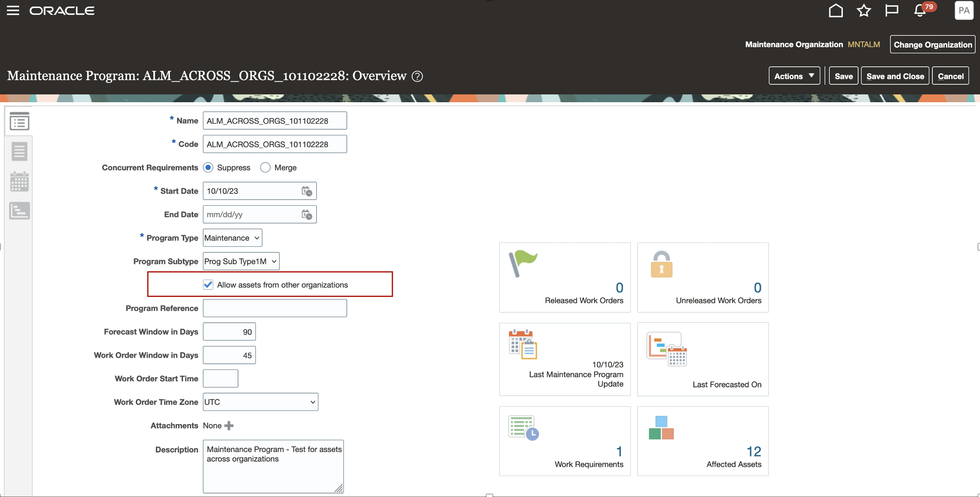Select Merge concurrent requirements option

265,168
